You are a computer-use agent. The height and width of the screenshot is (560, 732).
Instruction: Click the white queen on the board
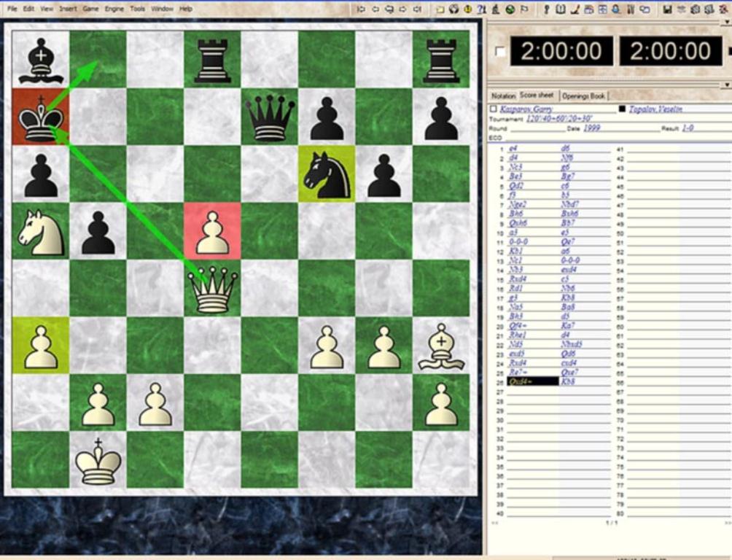coord(213,289)
